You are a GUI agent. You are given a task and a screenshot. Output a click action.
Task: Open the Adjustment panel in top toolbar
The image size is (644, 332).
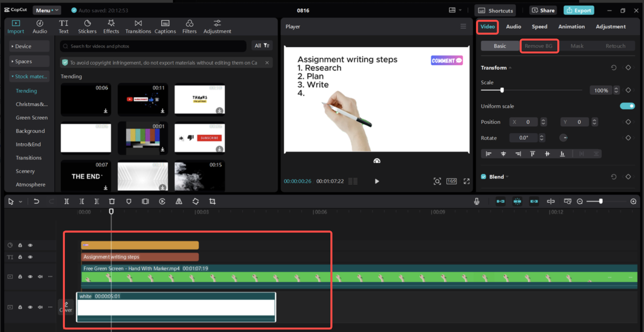coord(217,27)
